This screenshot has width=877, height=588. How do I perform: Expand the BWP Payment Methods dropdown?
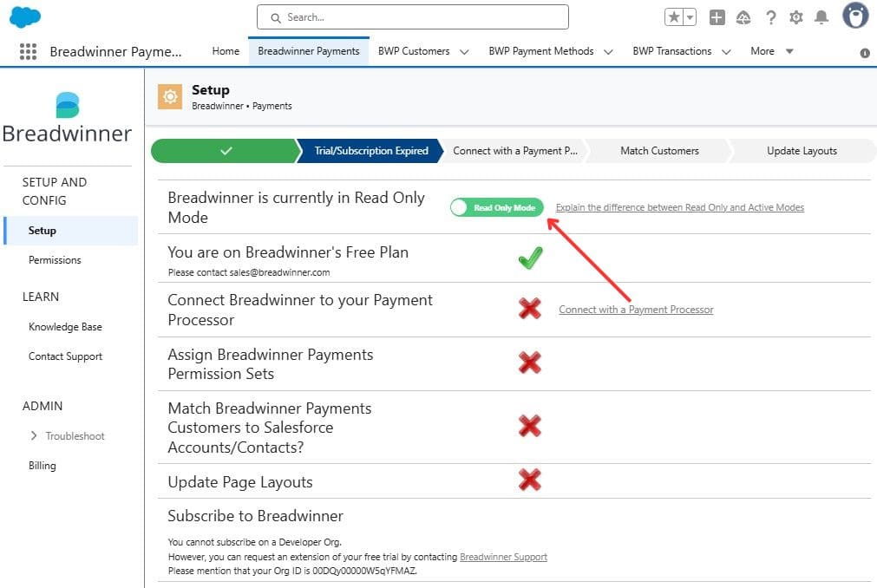click(x=608, y=52)
